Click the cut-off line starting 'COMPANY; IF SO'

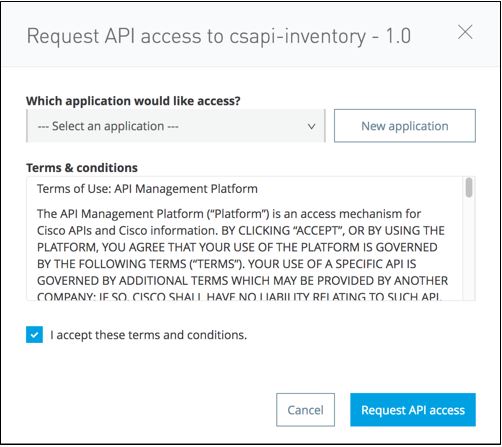point(240,296)
